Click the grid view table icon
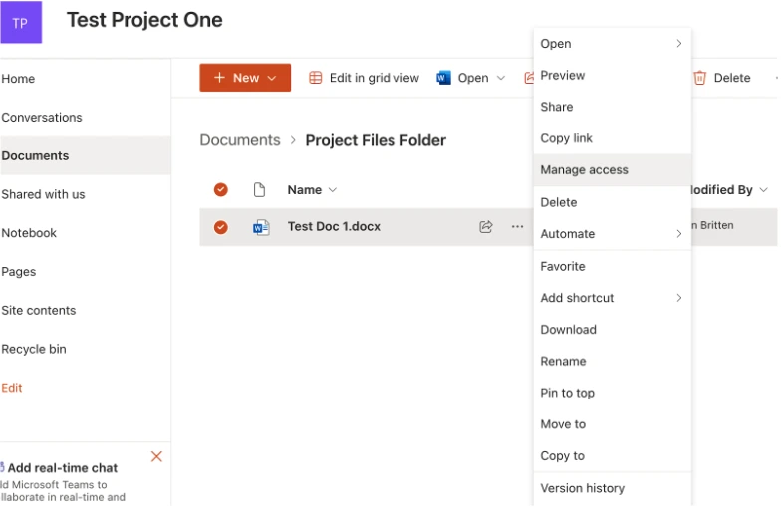784x532 pixels. point(316,78)
